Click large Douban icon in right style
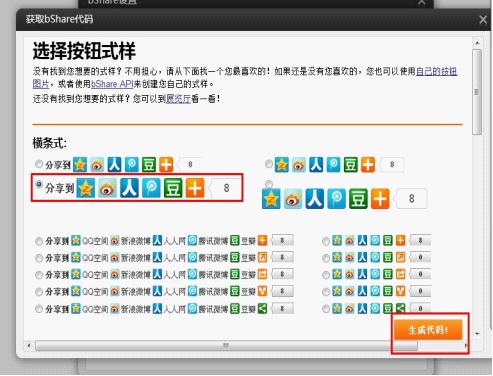Image resolution: width=493 pixels, height=376 pixels. (x=358, y=199)
